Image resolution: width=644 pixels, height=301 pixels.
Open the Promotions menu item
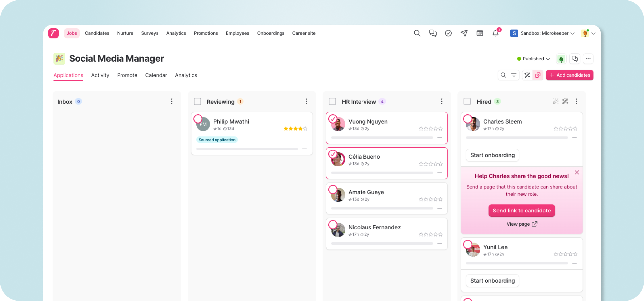[206, 33]
